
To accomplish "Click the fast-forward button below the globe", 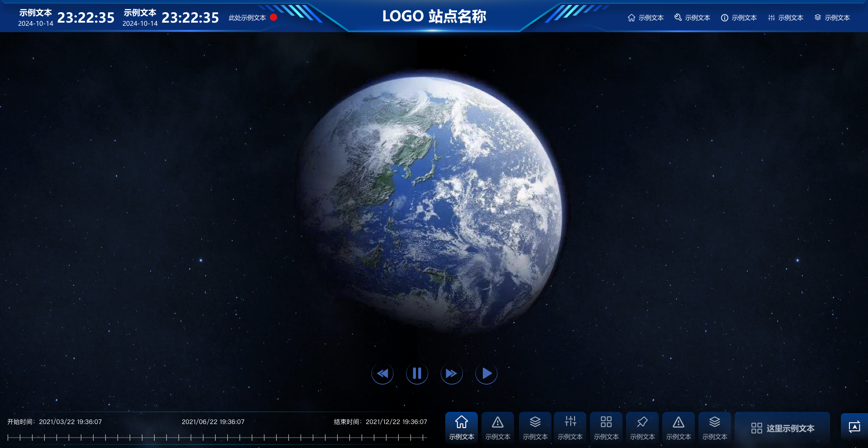I will point(452,373).
